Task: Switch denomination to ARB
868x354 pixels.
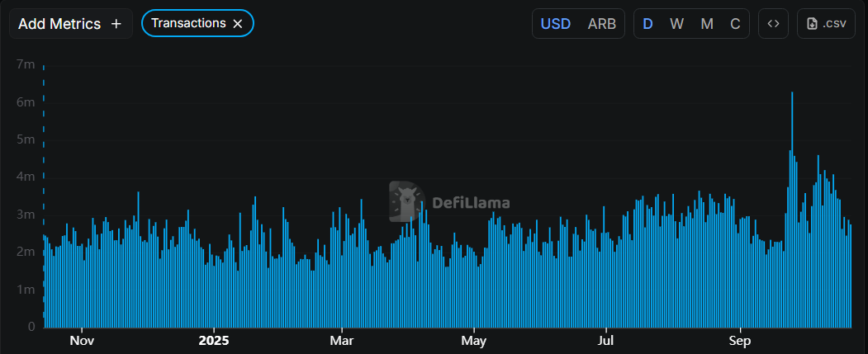Action: click(601, 24)
